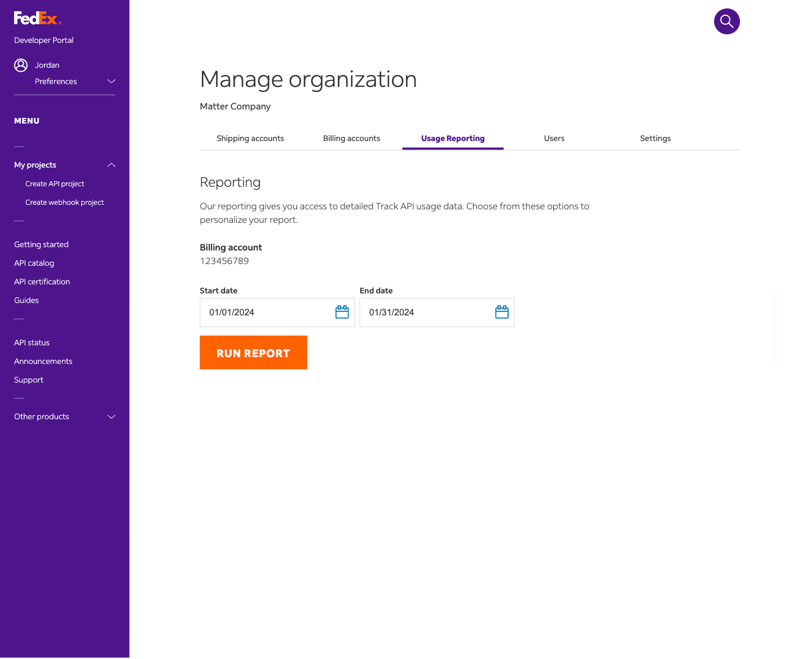Image resolution: width=812 pixels, height=659 pixels.
Task: Select billing account number 123456789
Action: [224, 261]
